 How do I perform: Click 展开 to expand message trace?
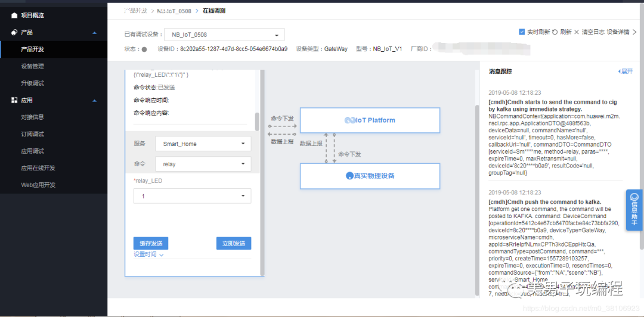pos(625,72)
